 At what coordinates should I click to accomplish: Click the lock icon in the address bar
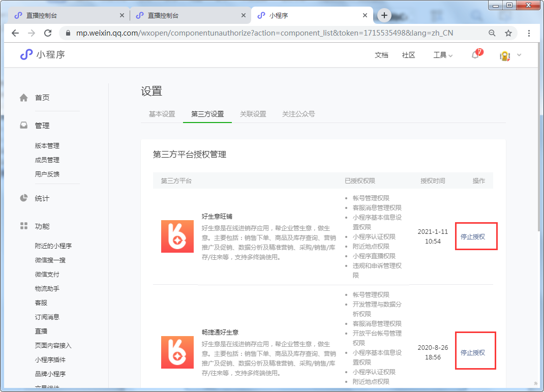(x=68, y=33)
